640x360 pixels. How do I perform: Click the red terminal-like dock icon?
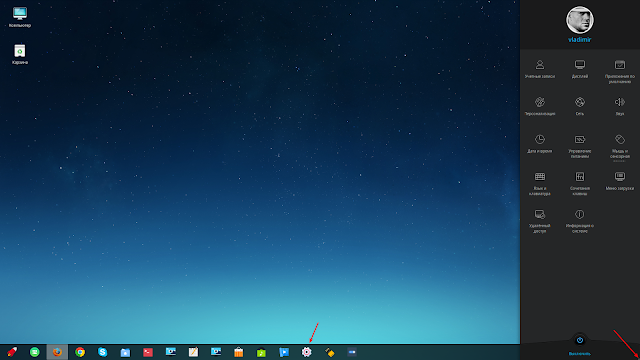click(x=148, y=352)
